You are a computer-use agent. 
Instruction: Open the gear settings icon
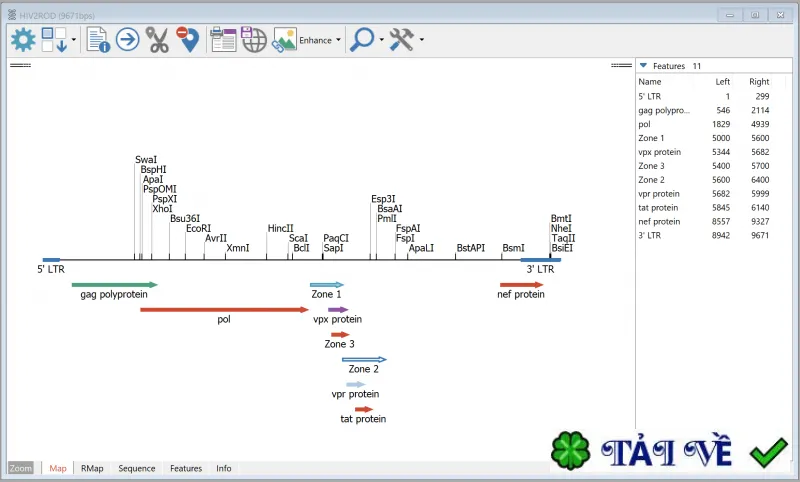click(23, 40)
